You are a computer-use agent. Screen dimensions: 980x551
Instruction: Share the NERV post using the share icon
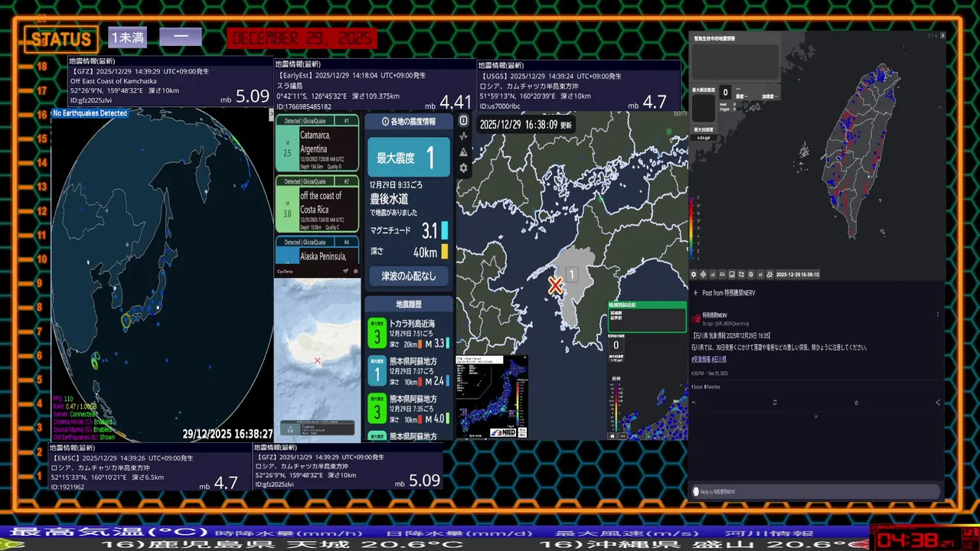tap(938, 402)
